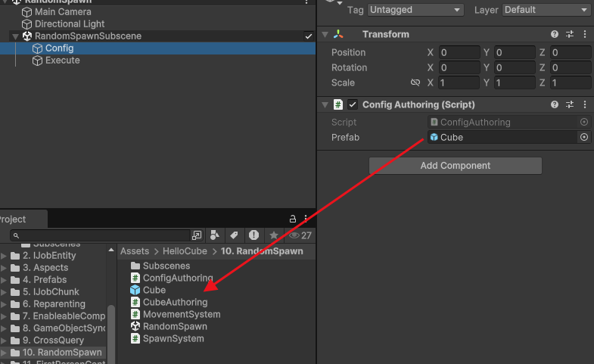Click the Rotation Y input field
Viewport: 594px width, 364px height.
tap(515, 67)
